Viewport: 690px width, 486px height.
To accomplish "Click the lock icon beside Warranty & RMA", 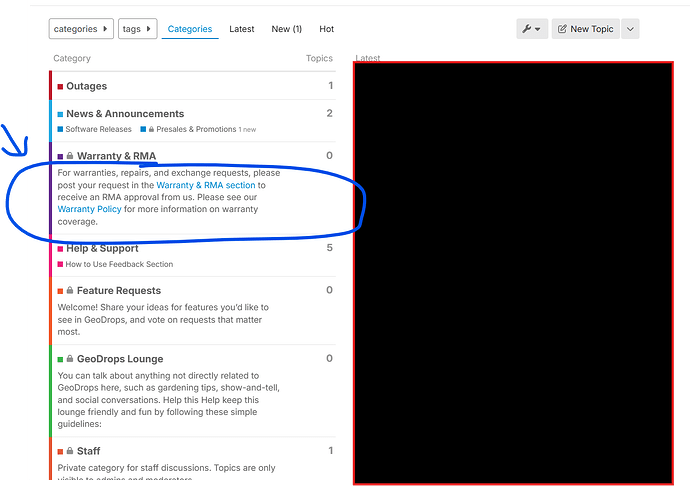I will click(70, 156).
